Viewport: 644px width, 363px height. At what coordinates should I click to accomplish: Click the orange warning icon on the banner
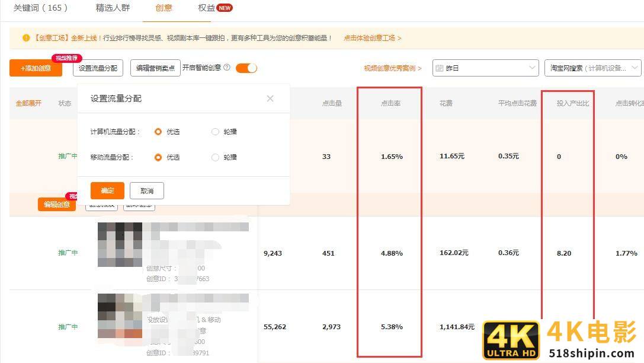[26, 37]
